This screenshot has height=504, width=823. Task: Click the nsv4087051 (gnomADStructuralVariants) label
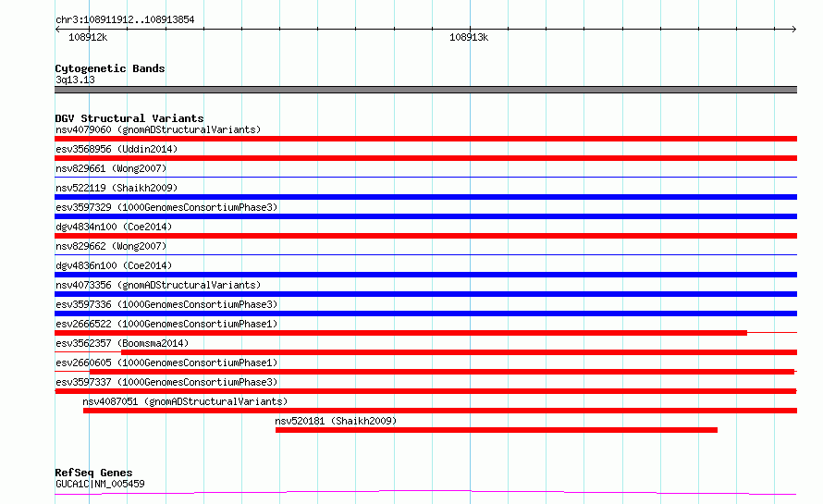(185, 401)
